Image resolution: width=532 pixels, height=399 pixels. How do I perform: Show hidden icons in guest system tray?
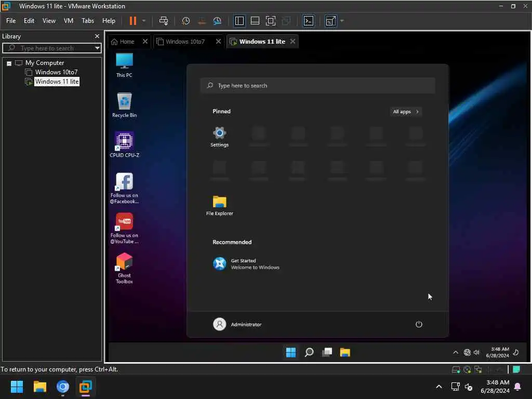point(455,353)
